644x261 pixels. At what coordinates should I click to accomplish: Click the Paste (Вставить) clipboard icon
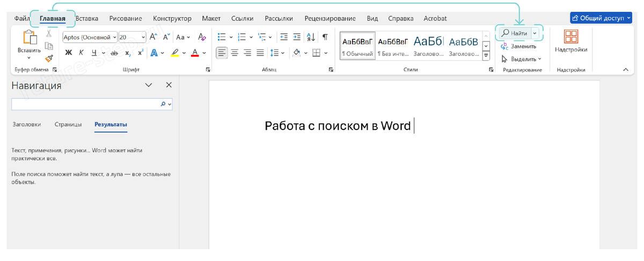pos(29,38)
